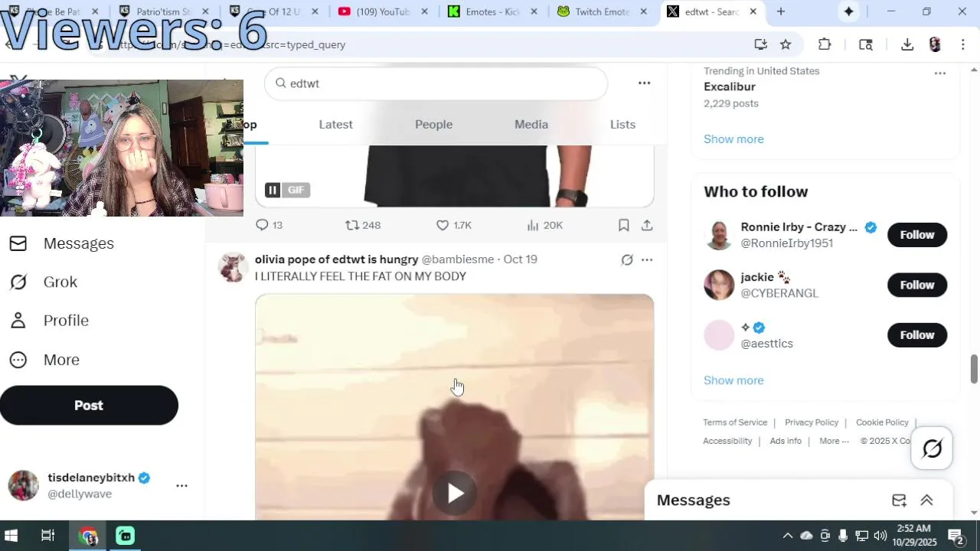980x551 pixels.
Task: Open the Excalibur trending topic
Action: [730, 86]
